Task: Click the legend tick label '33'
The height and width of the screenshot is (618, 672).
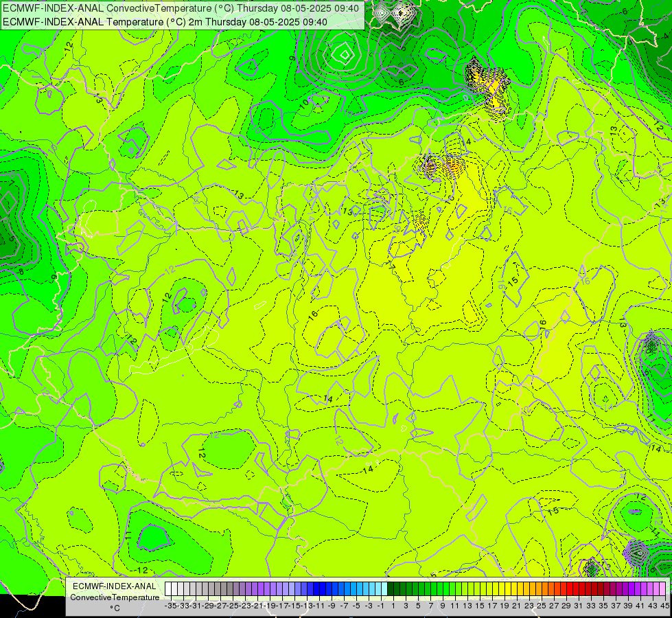Action: 591,606
